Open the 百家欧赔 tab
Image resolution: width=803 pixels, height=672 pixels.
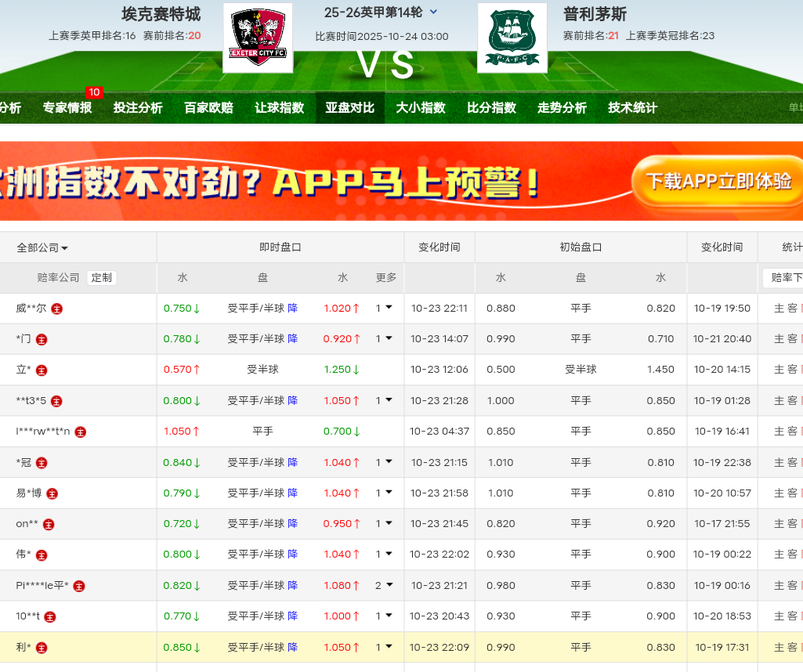click(208, 108)
